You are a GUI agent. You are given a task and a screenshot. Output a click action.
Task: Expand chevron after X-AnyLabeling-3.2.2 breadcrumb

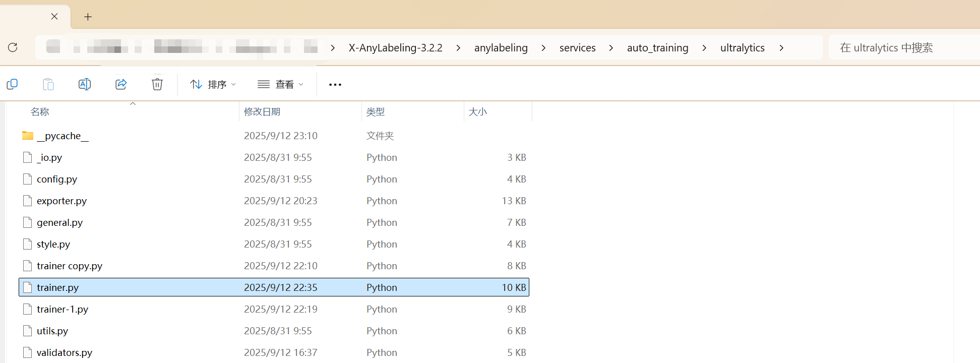(x=458, y=48)
